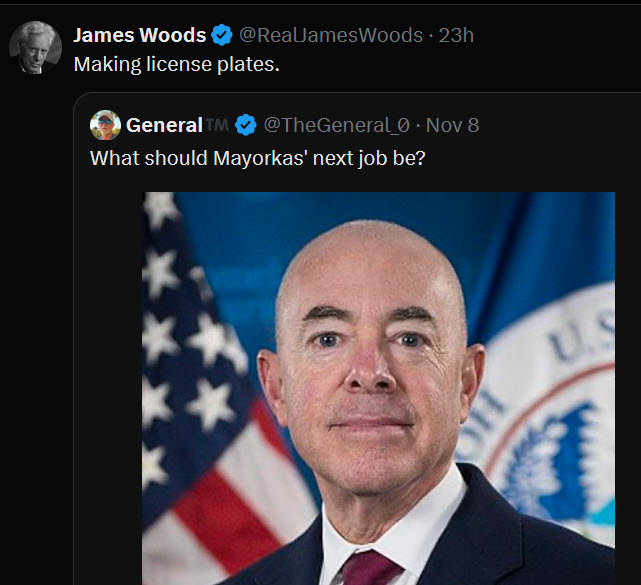The width and height of the screenshot is (641, 585).
Task: Click James Woods' blue verified badge
Action: 222,35
